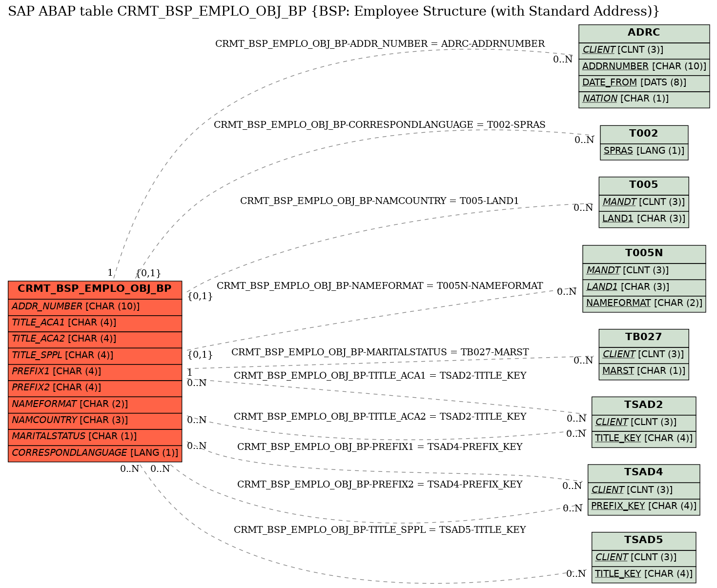Click TITLE_KEY [CHAR (4)] in TSAD2
This screenshot has height=588, width=717.
click(x=644, y=439)
